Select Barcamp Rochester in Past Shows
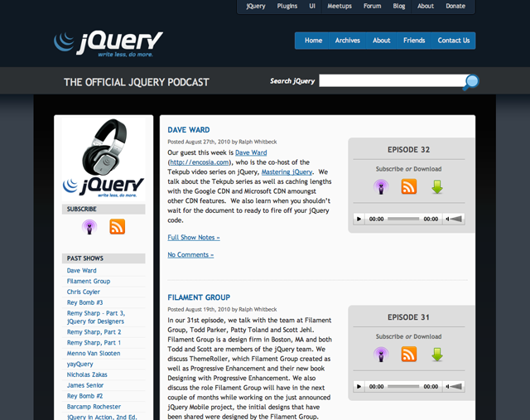This screenshot has width=530, height=420. (x=94, y=407)
